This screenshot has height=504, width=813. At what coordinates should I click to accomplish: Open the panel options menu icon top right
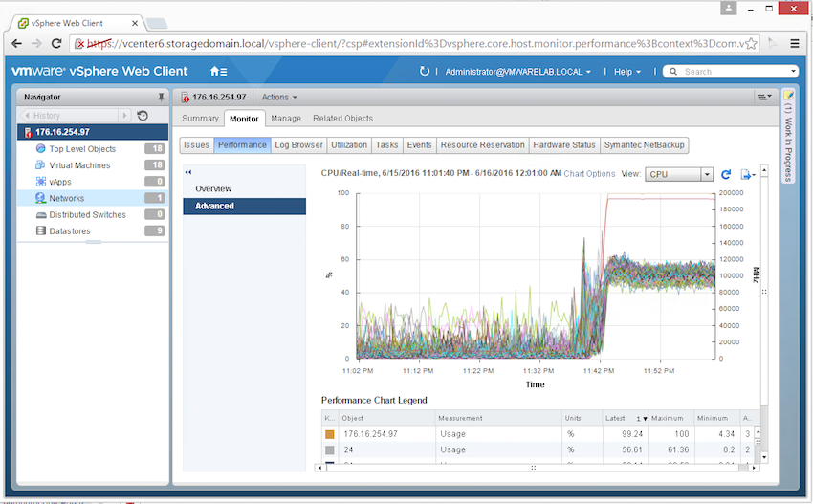click(764, 97)
